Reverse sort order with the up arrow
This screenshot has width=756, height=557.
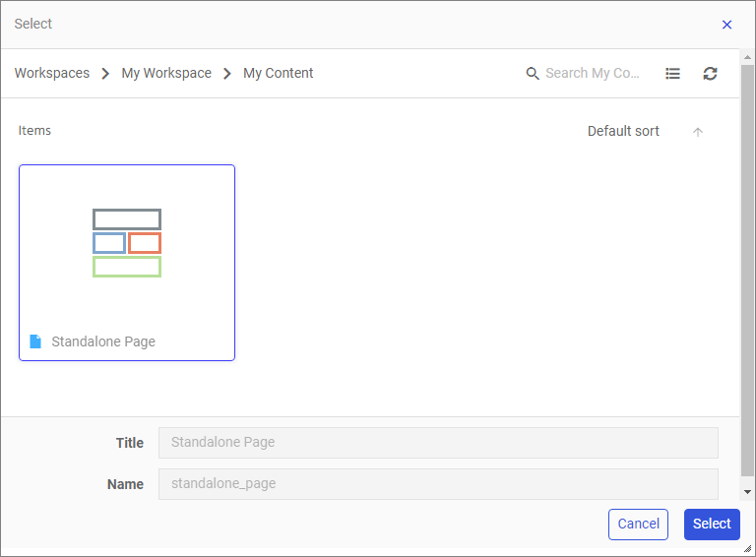698,132
